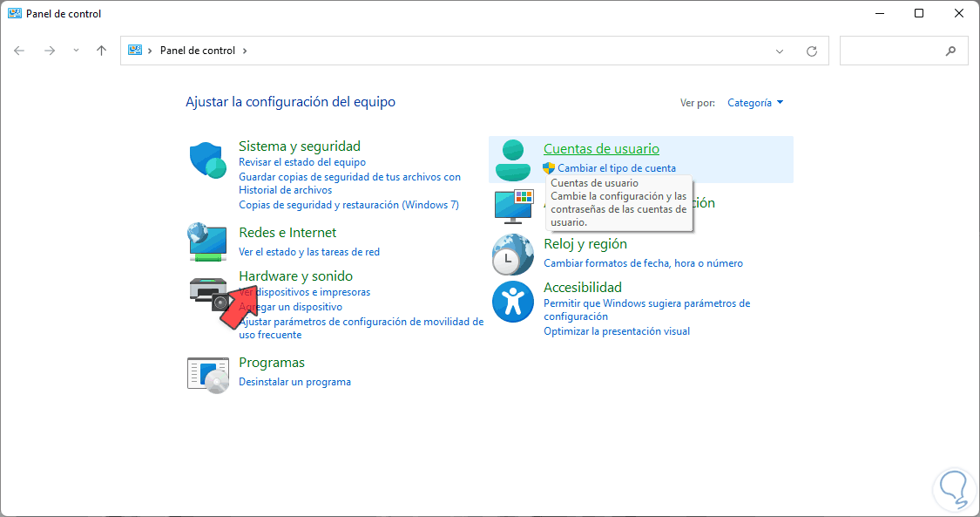Maximize the Panel de control window
Viewport: 980px width, 517px height.
pyautogui.click(x=919, y=13)
